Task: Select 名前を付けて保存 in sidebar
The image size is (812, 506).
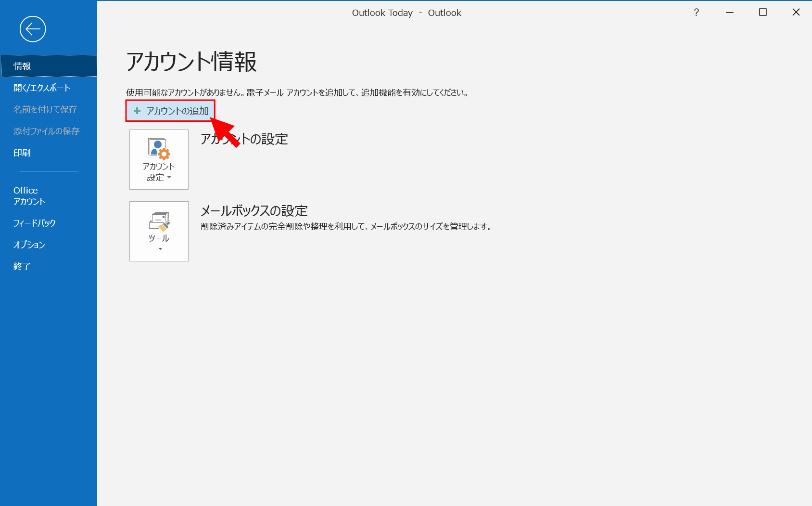Action: pos(45,109)
